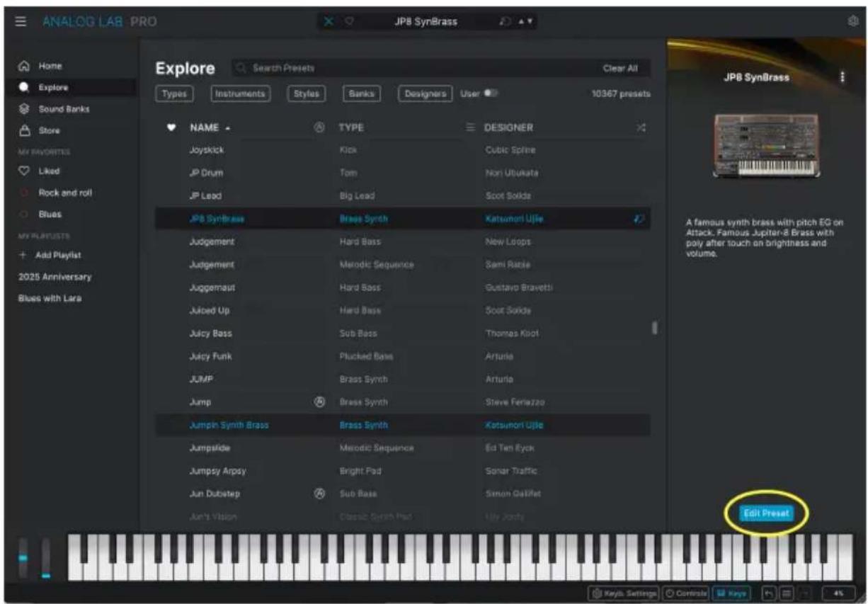Select the Jumpslide preset

(402, 448)
